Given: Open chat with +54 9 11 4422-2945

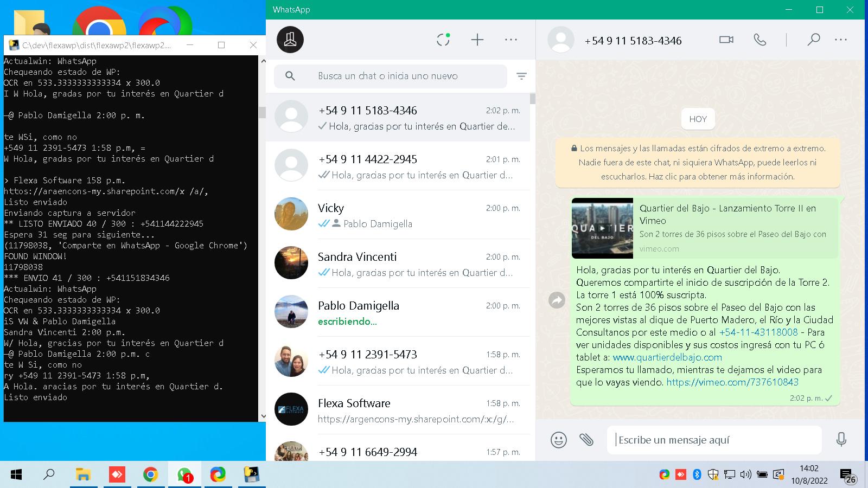Looking at the screenshot, I should pyautogui.click(x=398, y=166).
